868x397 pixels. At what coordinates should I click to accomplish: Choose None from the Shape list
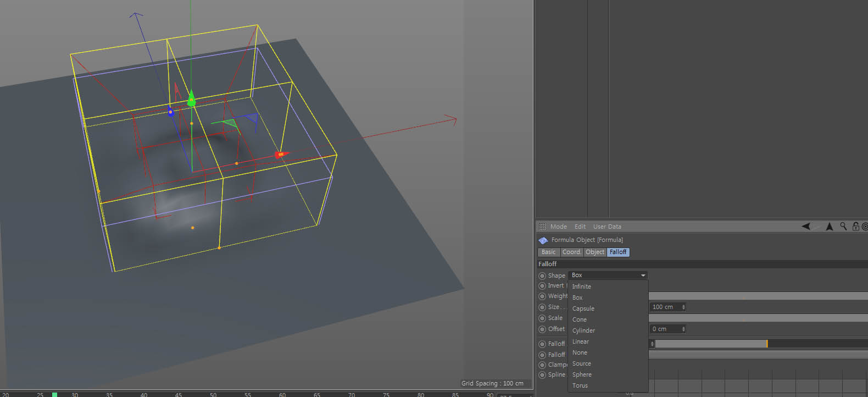(x=608, y=352)
